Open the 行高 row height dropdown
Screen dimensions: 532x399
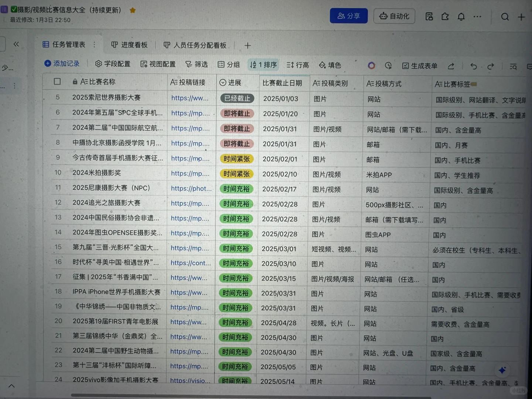coord(298,65)
